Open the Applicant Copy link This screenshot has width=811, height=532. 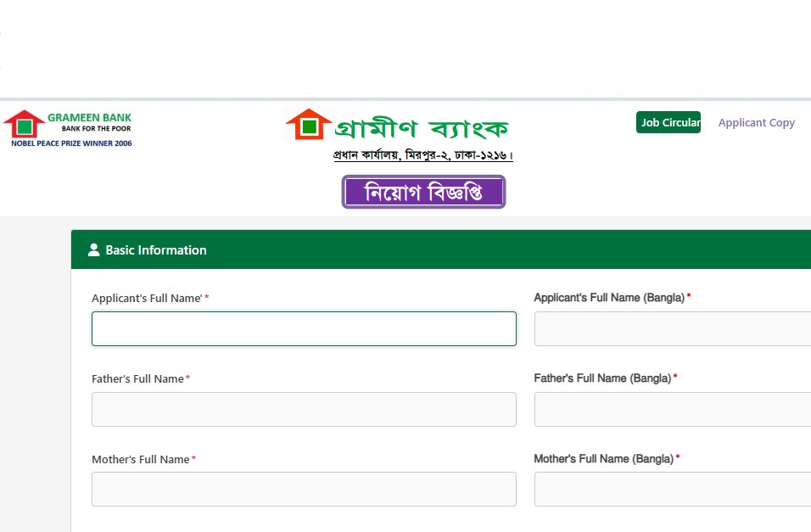[x=756, y=122]
